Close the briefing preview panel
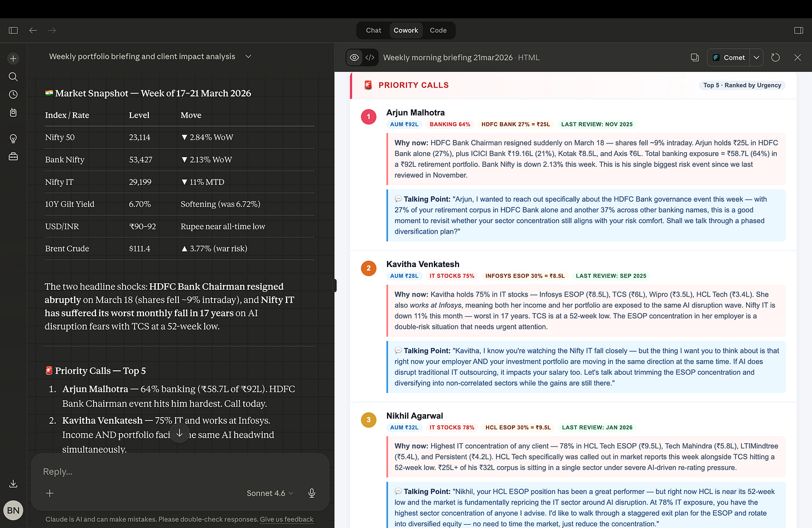The image size is (812, 528). (797, 57)
